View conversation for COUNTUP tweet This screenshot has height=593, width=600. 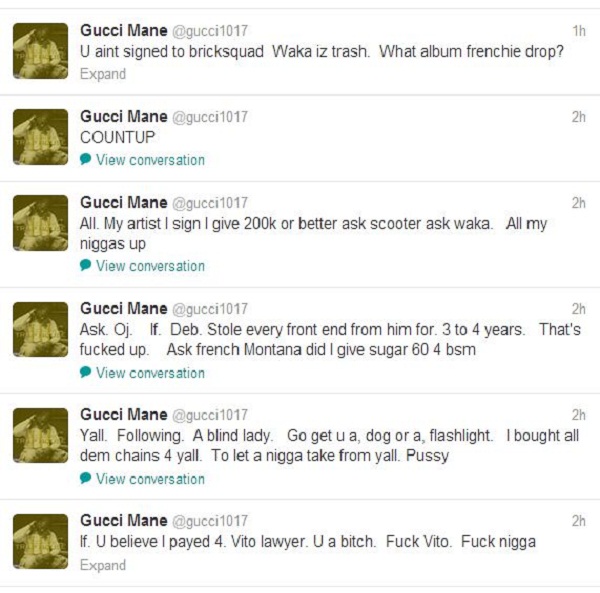(150, 160)
